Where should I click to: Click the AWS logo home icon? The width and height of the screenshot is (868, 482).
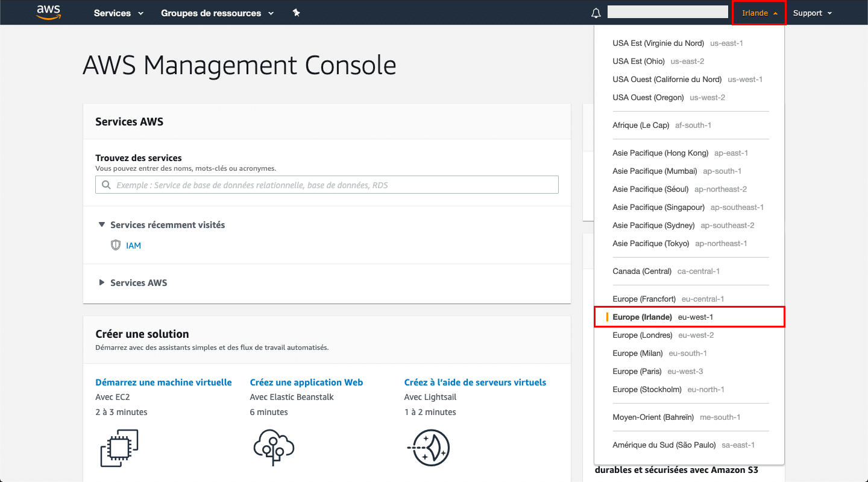(49, 13)
